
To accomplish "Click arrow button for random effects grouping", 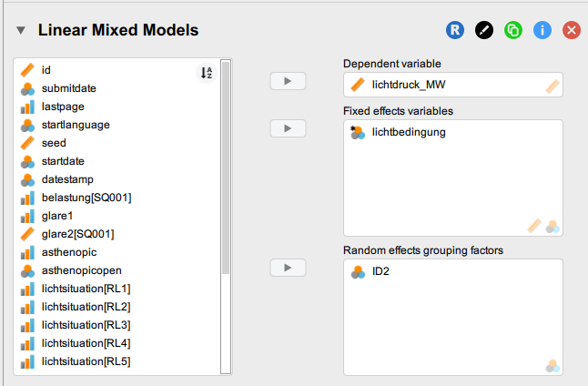I will [288, 268].
